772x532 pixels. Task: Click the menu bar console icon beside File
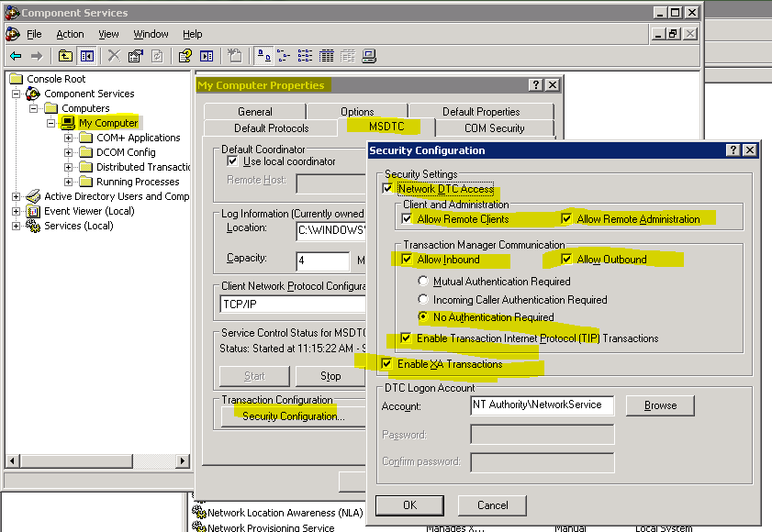pos(12,34)
